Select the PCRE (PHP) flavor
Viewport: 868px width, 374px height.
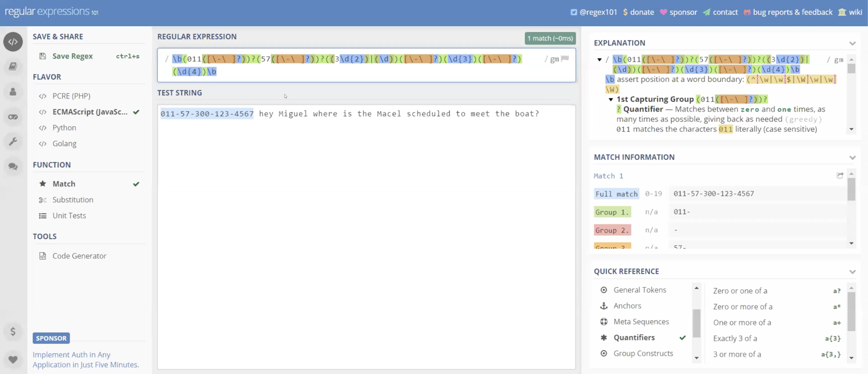(71, 96)
